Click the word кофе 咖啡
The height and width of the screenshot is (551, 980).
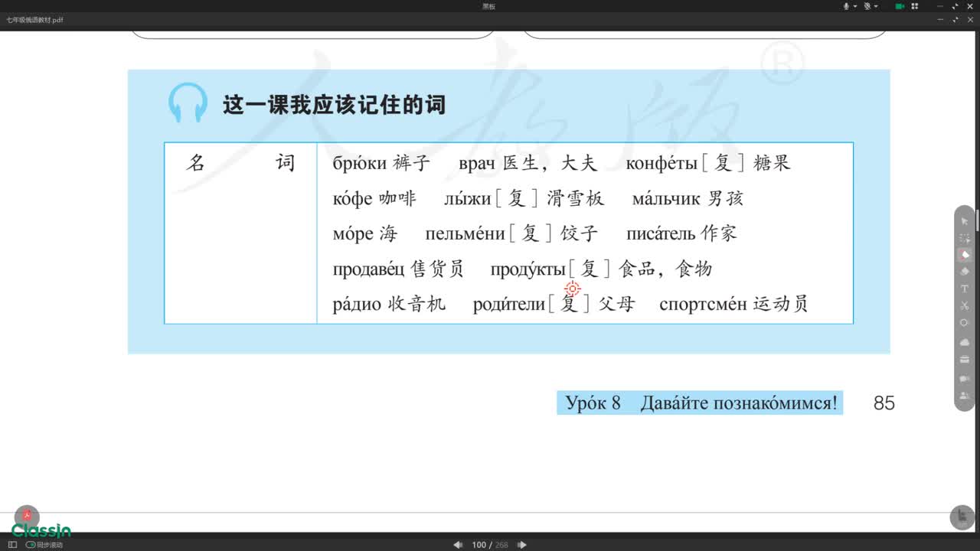click(x=374, y=198)
